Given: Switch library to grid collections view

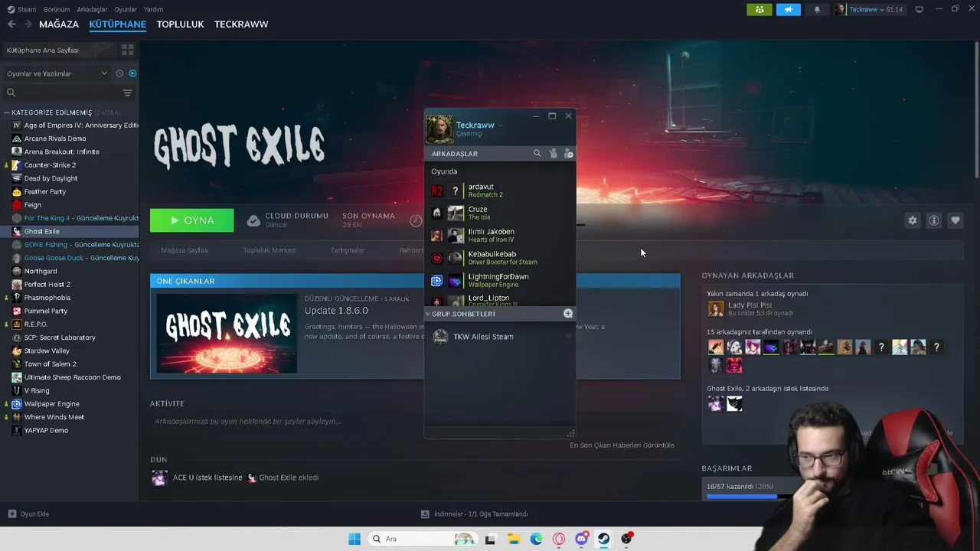Looking at the screenshot, I should point(128,50).
